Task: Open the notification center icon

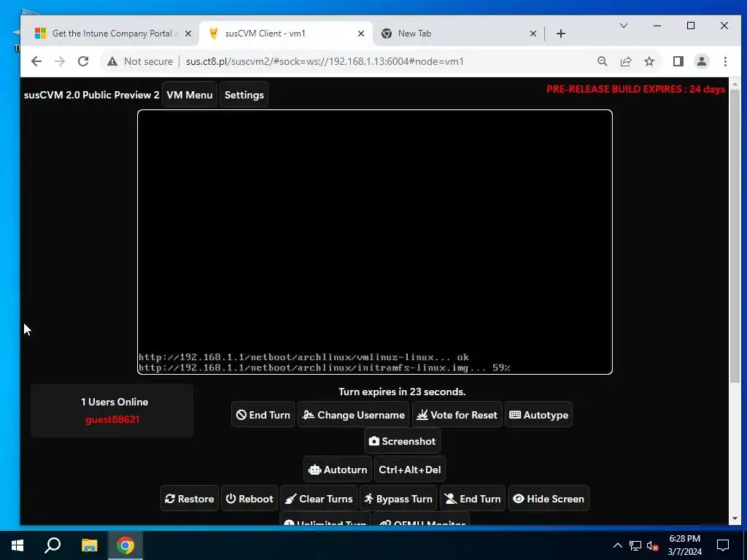Action: [x=723, y=545]
